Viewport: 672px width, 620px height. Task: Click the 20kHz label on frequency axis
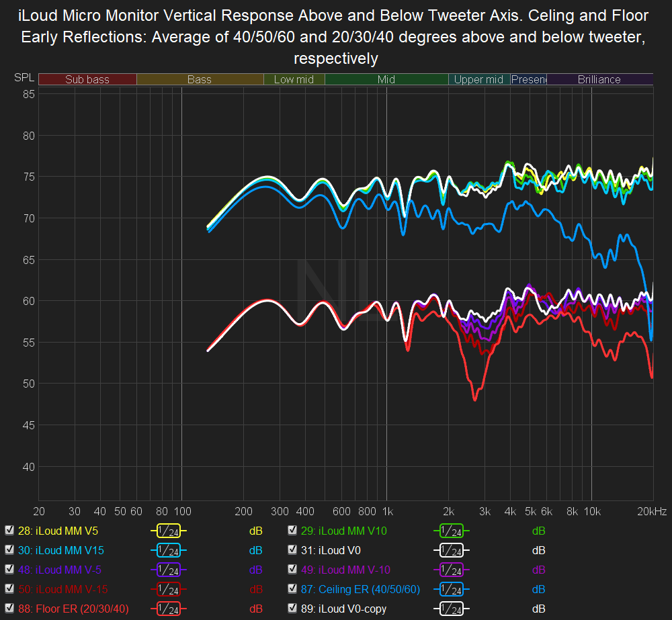pos(652,511)
